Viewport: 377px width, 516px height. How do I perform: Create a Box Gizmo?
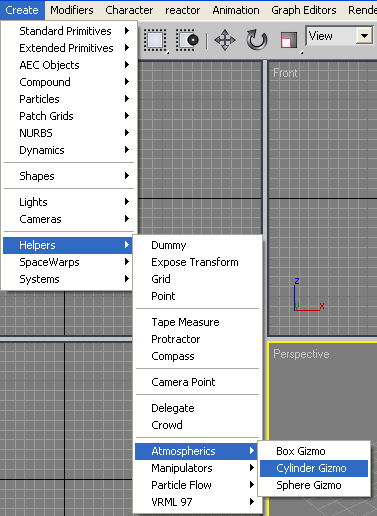tap(314, 451)
